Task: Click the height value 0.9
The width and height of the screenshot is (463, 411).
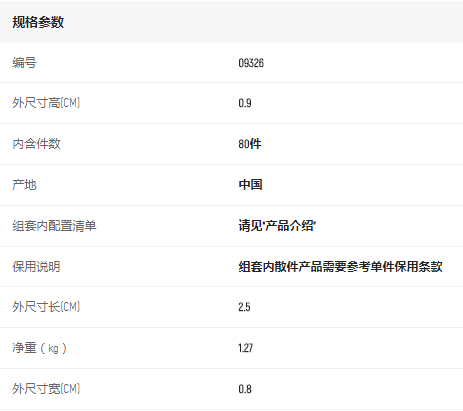Action: [245, 103]
